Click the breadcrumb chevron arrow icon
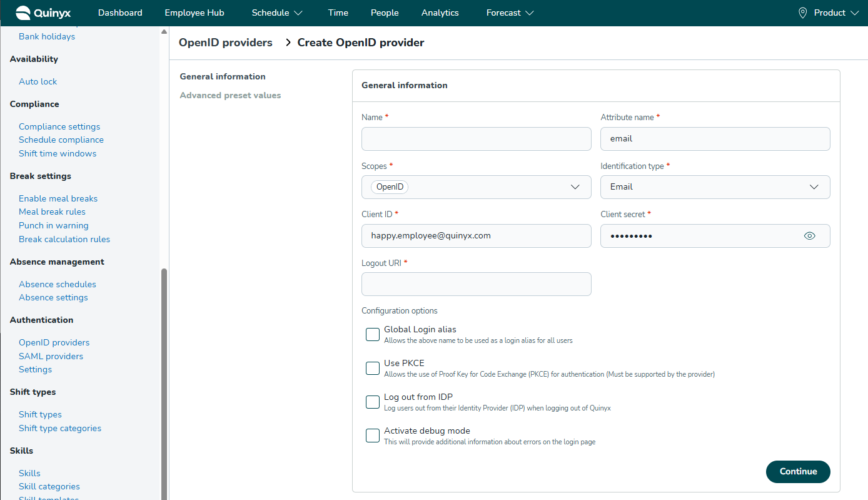 288,43
